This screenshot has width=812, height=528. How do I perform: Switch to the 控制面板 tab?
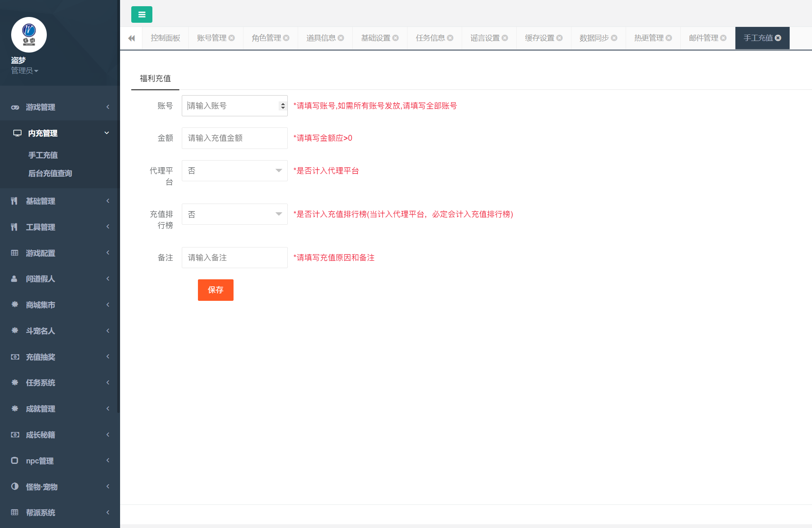coord(165,38)
